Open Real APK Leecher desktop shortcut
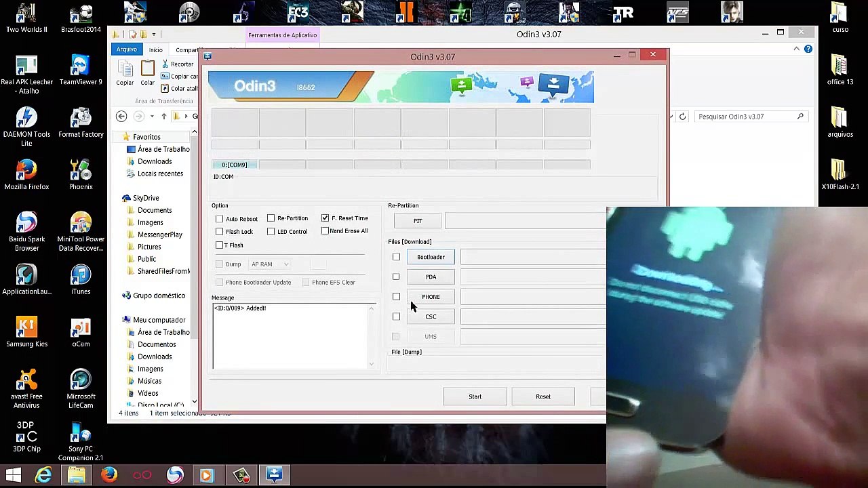This screenshot has height=488, width=868. 26,75
